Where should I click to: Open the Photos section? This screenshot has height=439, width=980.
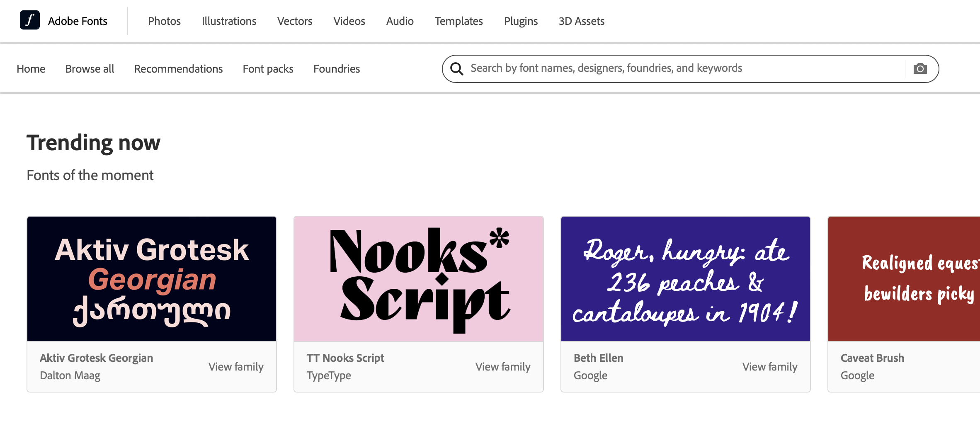(164, 21)
